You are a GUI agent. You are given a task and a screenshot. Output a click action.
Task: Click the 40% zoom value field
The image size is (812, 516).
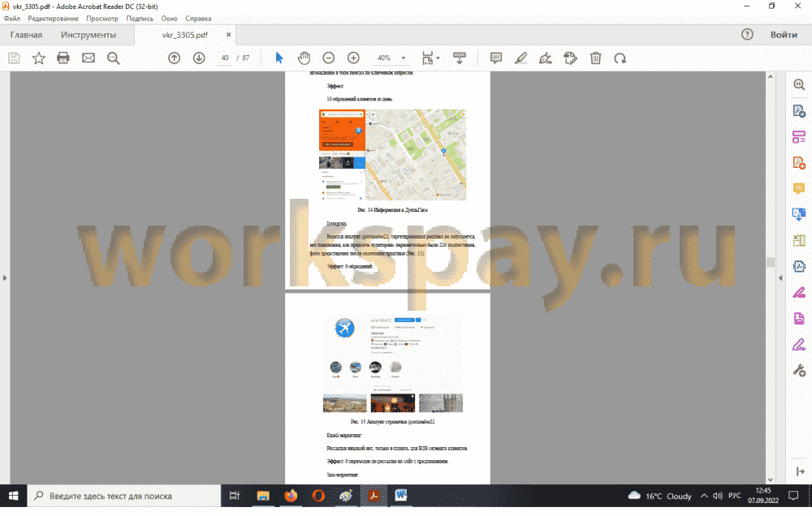coord(384,58)
